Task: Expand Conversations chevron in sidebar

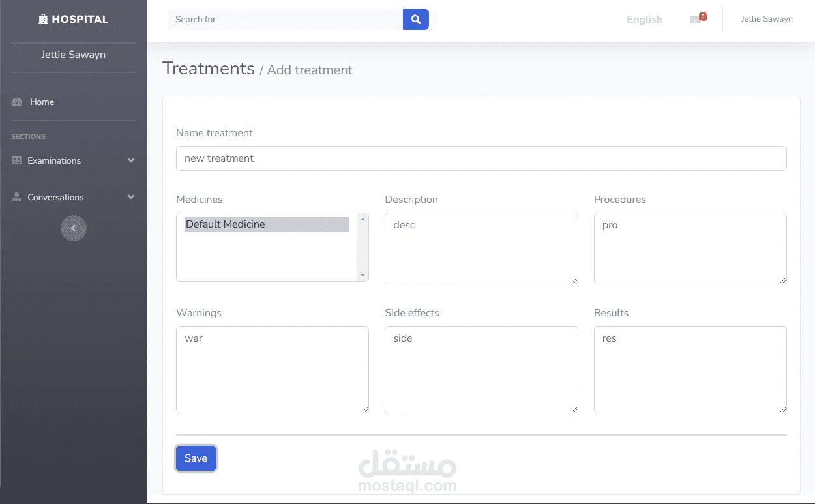Action: coord(131,197)
